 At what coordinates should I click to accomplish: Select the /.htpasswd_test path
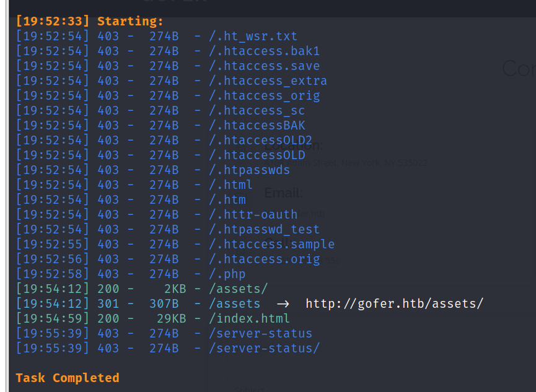pos(264,230)
